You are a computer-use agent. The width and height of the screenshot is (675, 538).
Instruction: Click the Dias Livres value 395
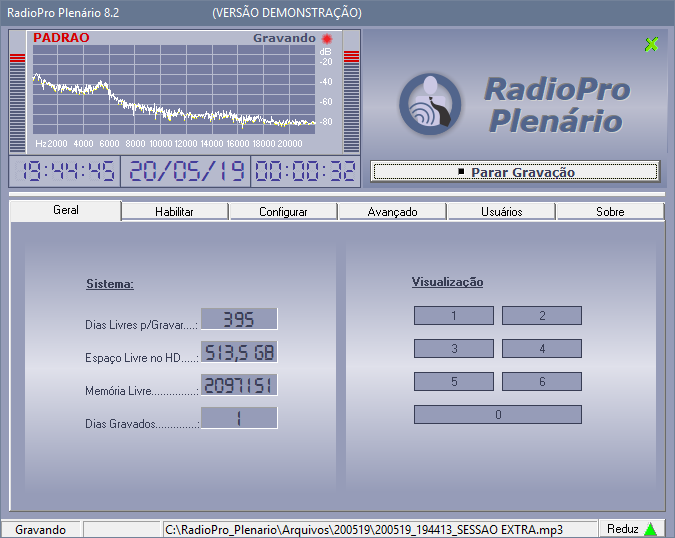[x=239, y=319]
